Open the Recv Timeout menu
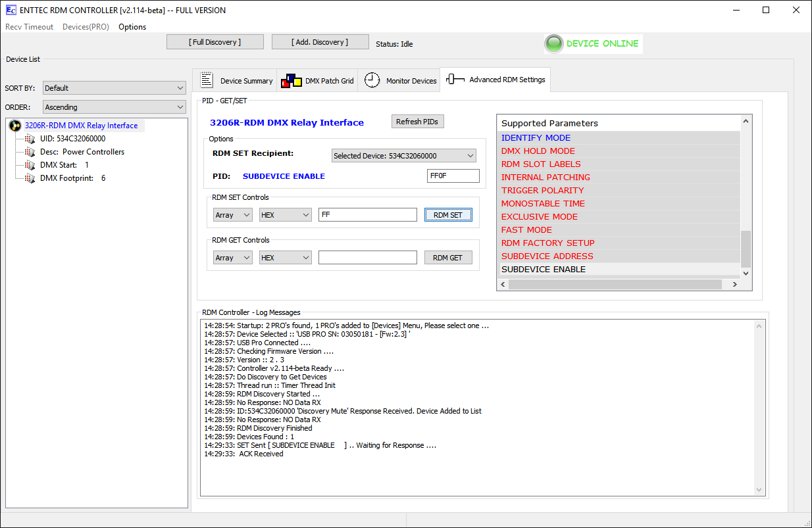The height and width of the screenshot is (528, 812). [30, 27]
